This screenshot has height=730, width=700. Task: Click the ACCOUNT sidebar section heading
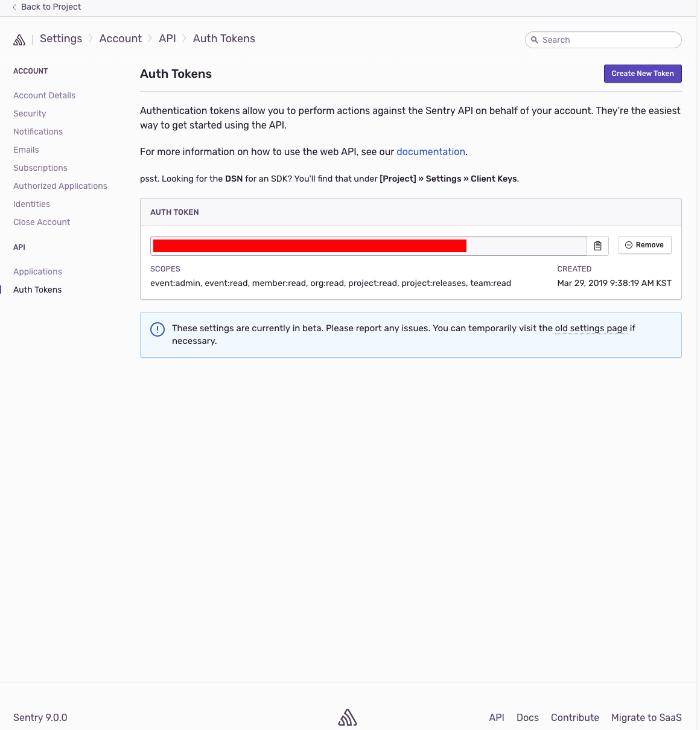(x=30, y=71)
